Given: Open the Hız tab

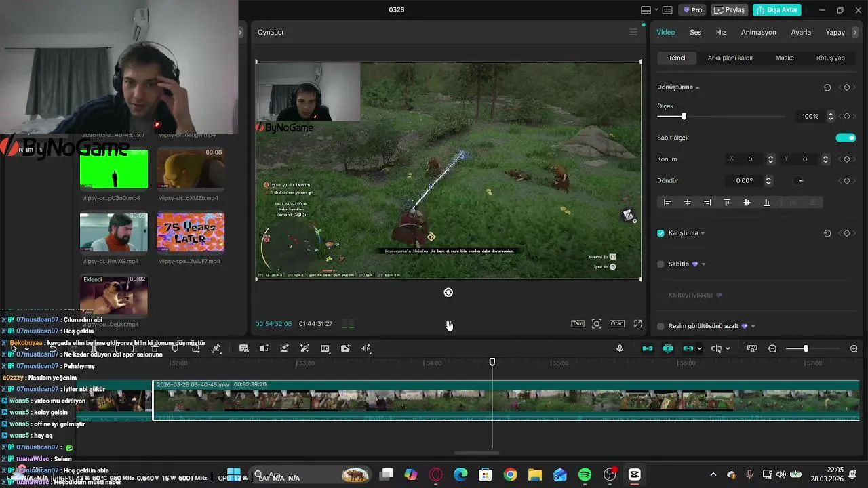Looking at the screenshot, I should (721, 32).
